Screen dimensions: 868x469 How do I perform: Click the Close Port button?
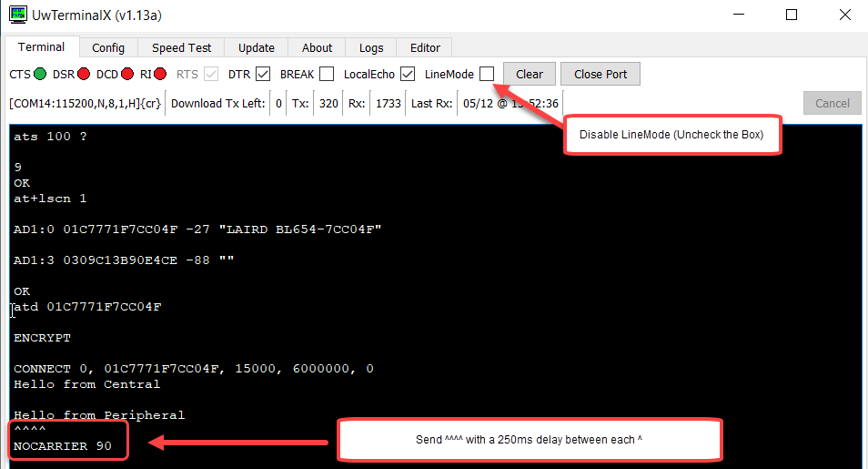tap(601, 75)
